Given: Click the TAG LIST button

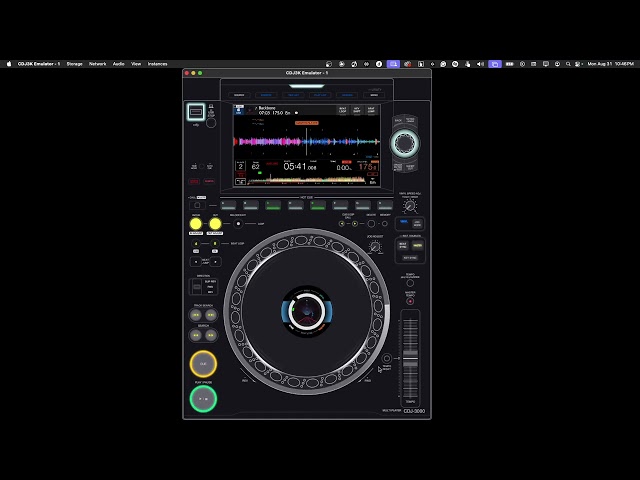Looking at the screenshot, I should 293,95.
